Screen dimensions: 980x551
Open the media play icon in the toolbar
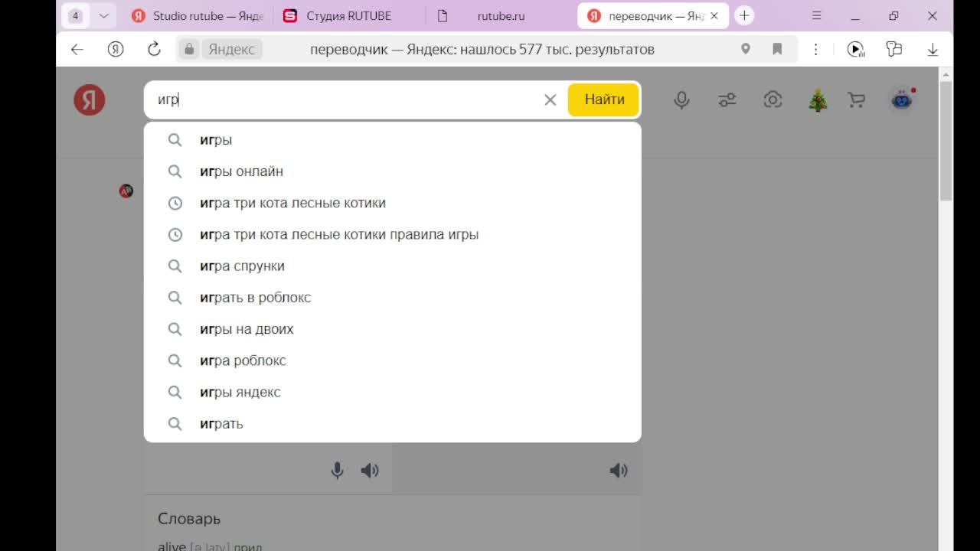[856, 49]
